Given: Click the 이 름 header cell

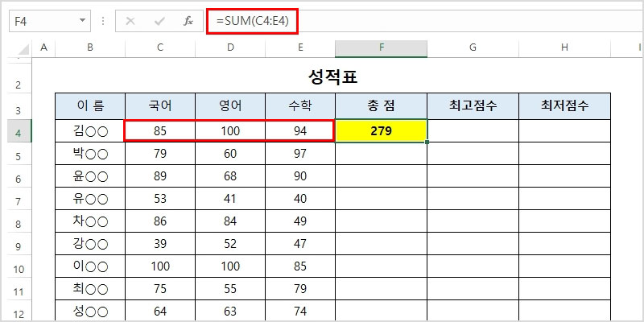Looking at the screenshot, I should tap(90, 106).
